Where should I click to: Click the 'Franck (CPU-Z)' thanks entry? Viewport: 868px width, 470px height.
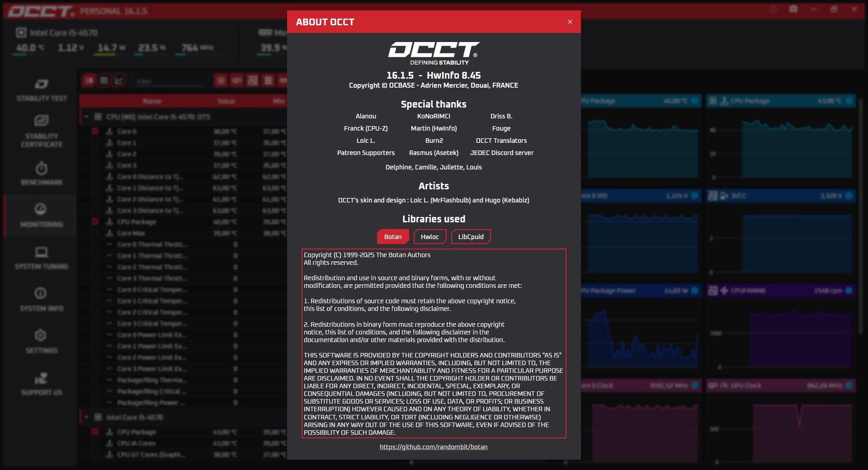coord(366,128)
